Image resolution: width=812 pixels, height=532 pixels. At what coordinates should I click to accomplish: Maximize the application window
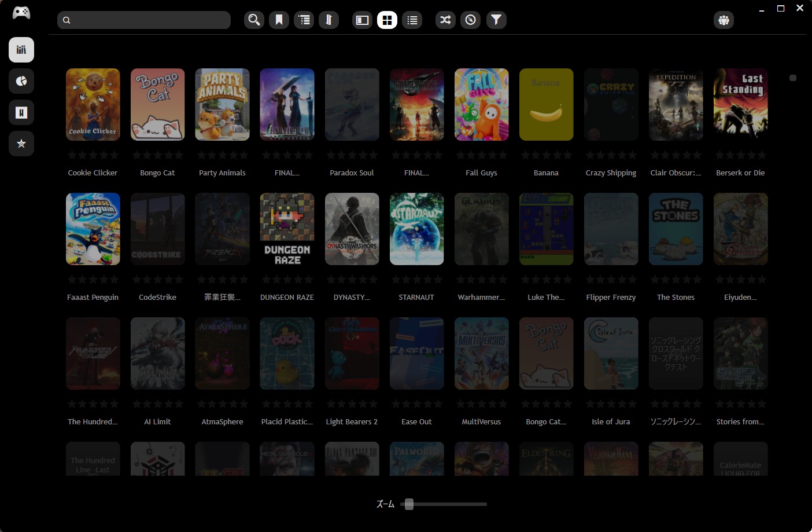[781, 8]
